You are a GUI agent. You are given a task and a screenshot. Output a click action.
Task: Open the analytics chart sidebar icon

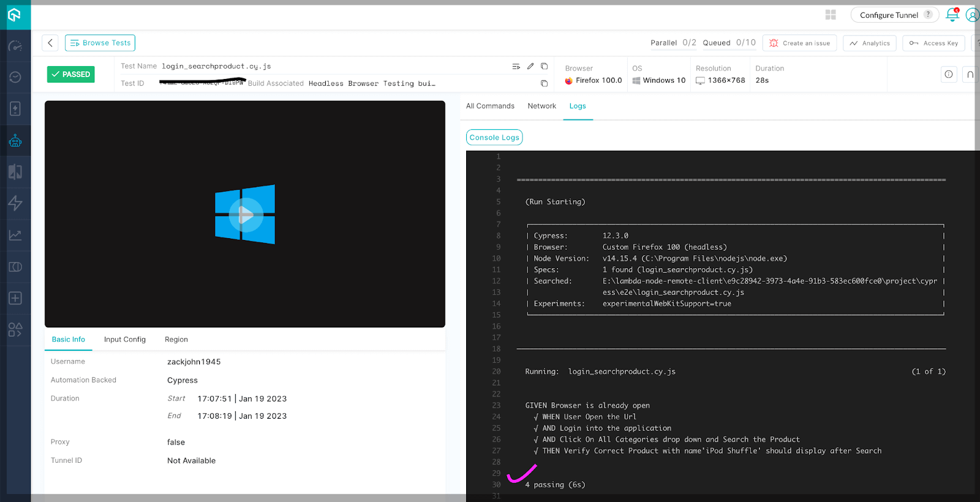(x=15, y=235)
